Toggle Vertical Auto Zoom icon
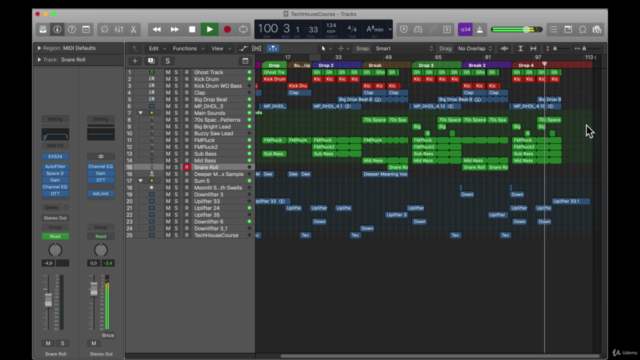The image size is (640, 360). point(520,49)
